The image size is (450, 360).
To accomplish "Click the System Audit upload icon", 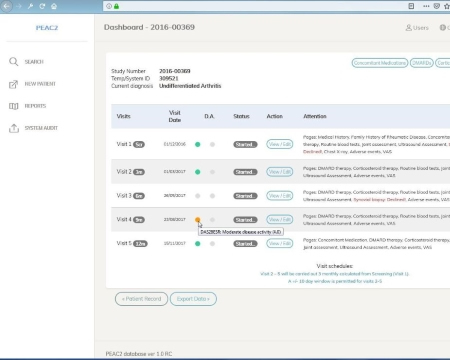I will tap(14, 128).
